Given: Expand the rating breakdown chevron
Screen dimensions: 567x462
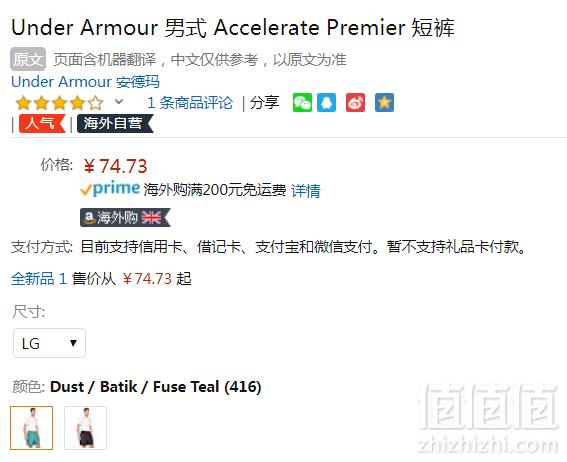Looking at the screenshot, I should tap(119, 102).
